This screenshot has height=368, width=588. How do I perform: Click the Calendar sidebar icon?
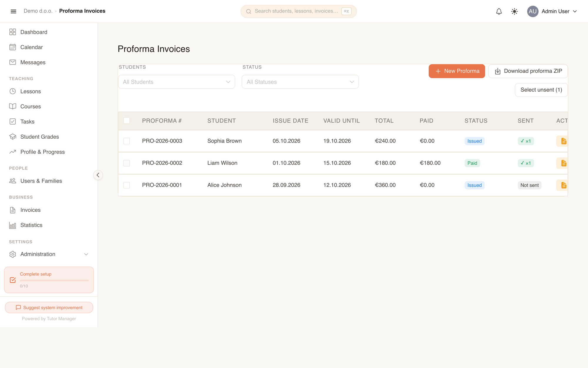(x=13, y=47)
